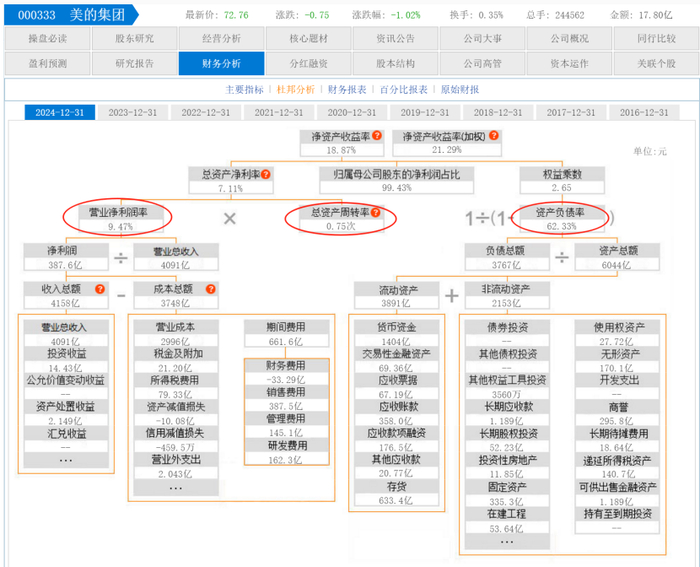Viewport: 700px width, 567px height.
Task: Select the 2019-12-31 period tab
Action: pos(425,113)
